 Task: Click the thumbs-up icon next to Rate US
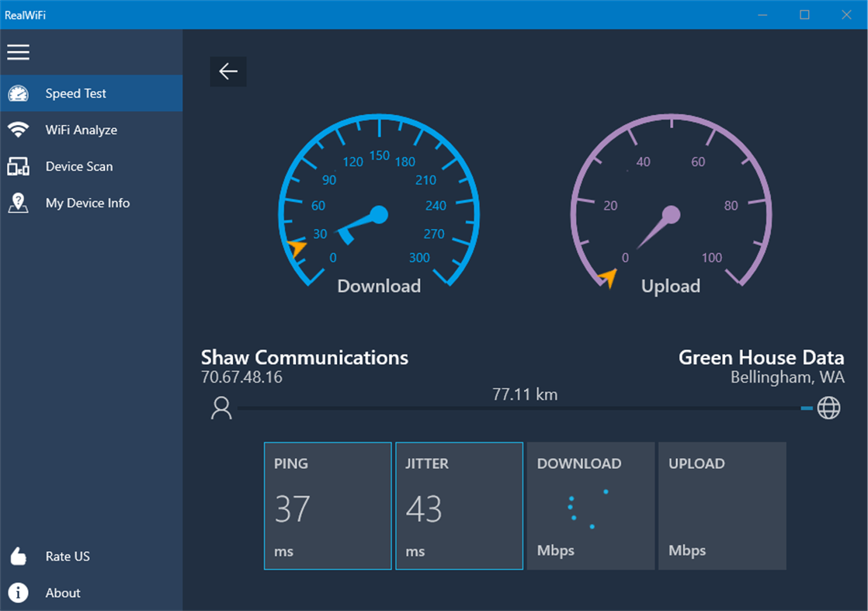click(18, 556)
